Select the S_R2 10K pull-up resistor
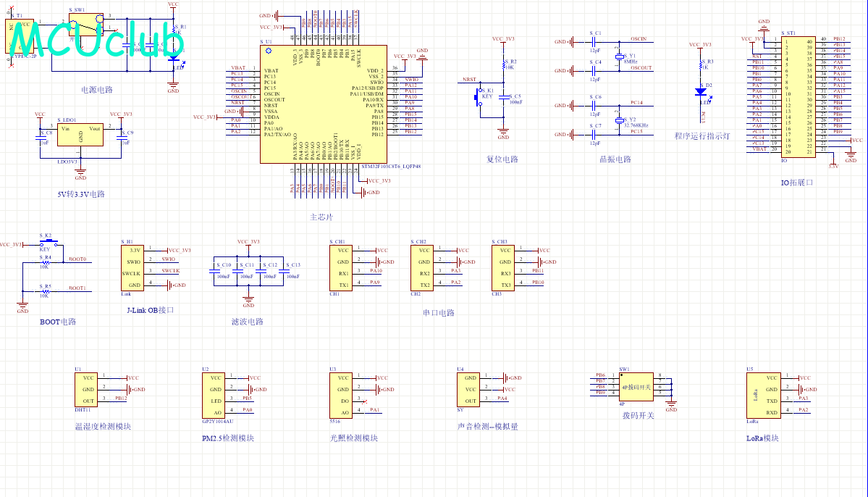The width and height of the screenshot is (868, 497). pos(504,67)
